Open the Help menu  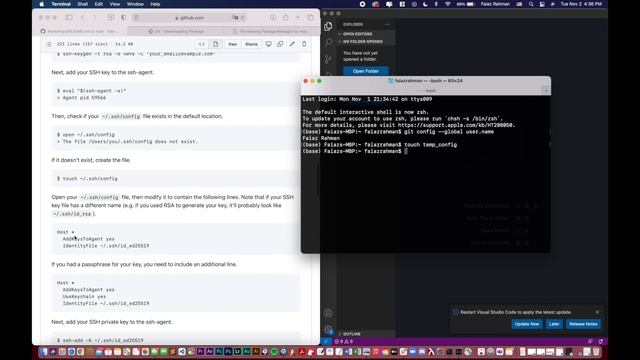tap(155, 4)
